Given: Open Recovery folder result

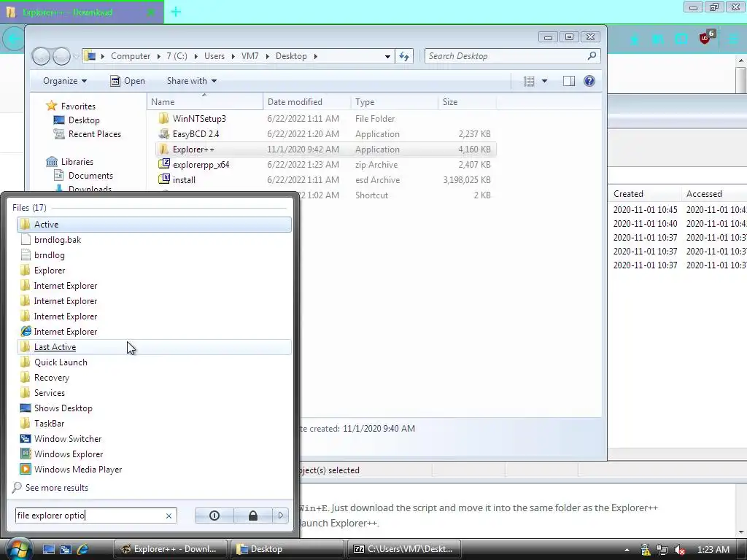Looking at the screenshot, I should pos(154,377).
